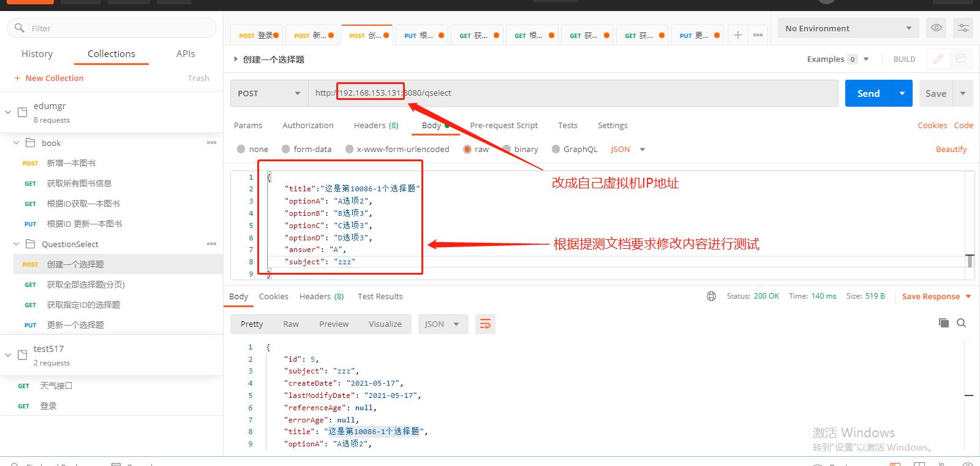Open the Save button dropdown arrow
This screenshot has width=980, height=466.
pyautogui.click(x=963, y=93)
